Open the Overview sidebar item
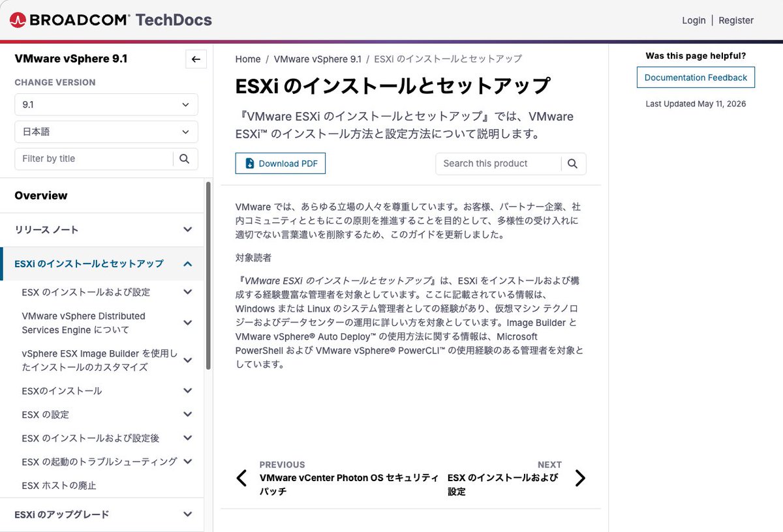The height and width of the screenshot is (532, 783). tap(41, 196)
